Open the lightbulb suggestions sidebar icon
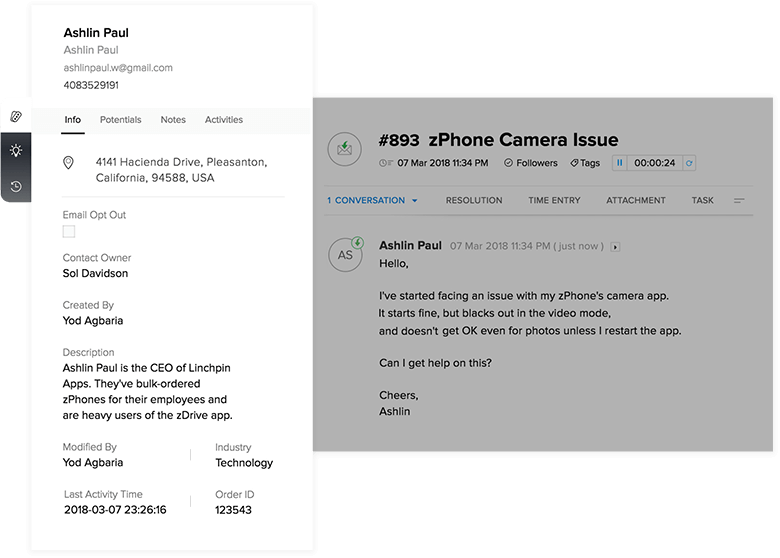 tap(16, 150)
